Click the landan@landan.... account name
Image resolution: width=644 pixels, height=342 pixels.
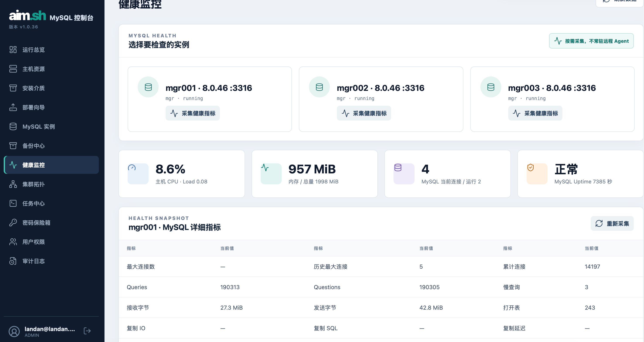pyautogui.click(x=50, y=329)
